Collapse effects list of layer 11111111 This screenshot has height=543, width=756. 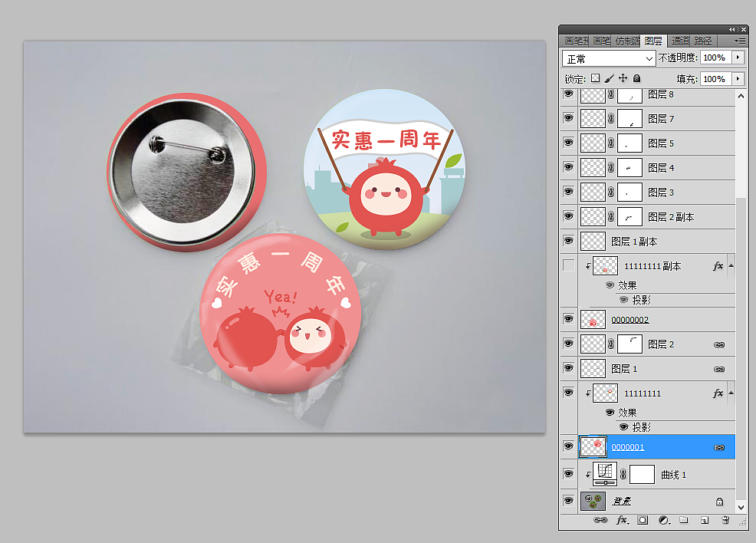pos(731,393)
